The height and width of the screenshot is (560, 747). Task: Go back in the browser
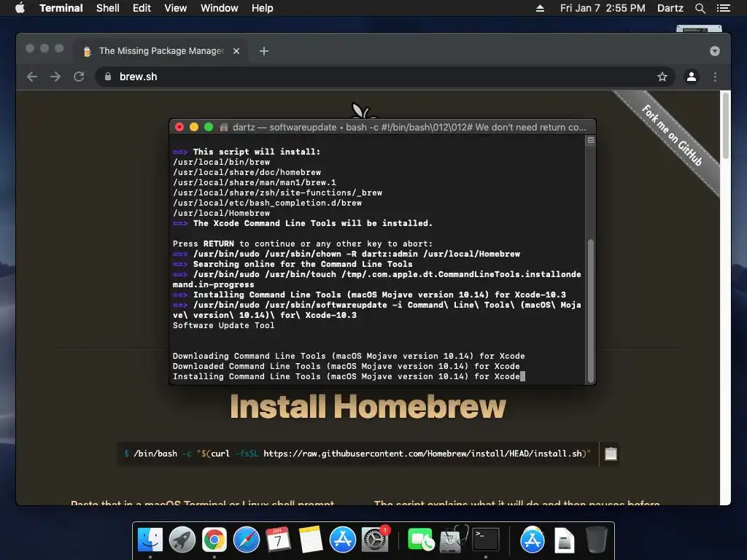(x=32, y=77)
